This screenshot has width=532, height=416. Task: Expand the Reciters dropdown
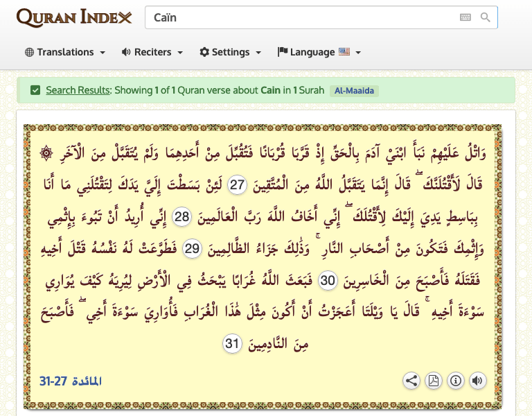pos(180,53)
